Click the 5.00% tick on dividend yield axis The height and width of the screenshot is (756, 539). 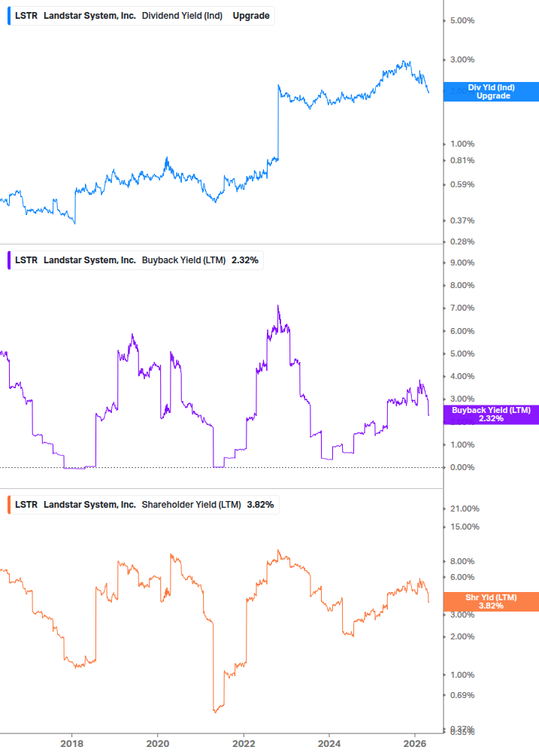click(x=462, y=21)
